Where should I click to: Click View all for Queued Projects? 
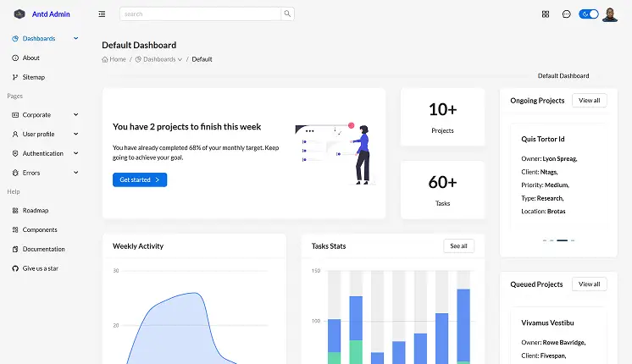tap(590, 284)
